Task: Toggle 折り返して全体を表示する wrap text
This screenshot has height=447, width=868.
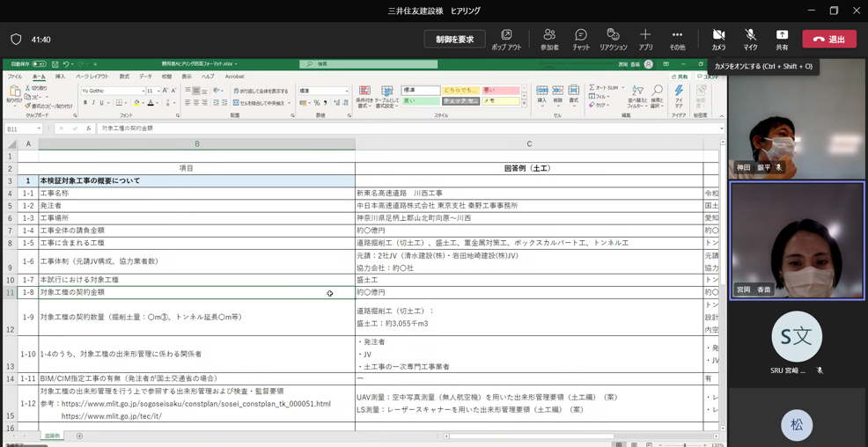Action: pos(261,91)
